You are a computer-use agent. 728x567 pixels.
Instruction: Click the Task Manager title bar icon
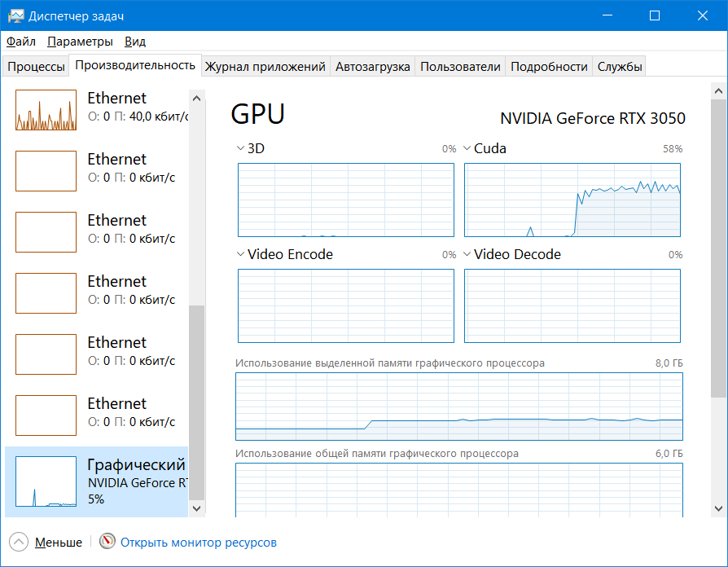tap(15, 16)
